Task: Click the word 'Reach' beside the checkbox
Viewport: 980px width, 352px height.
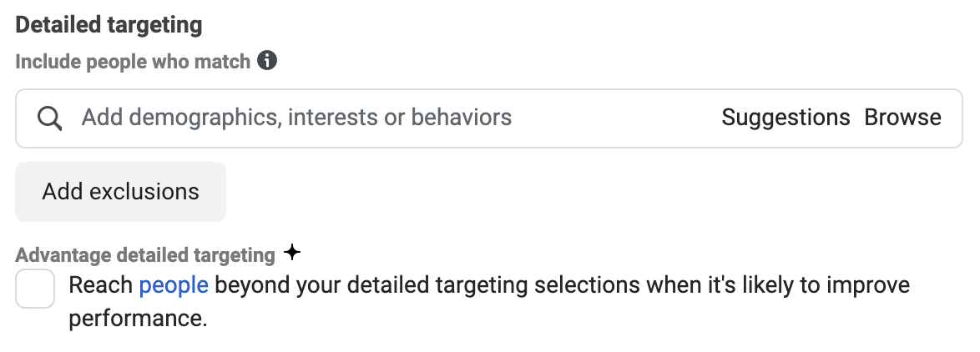Action: (100, 285)
